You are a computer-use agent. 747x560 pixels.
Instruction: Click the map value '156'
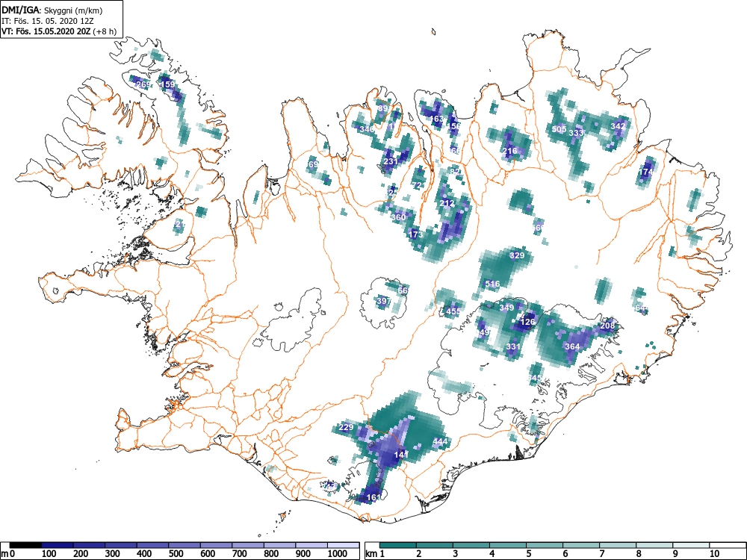pyautogui.click(x=454, y=125)
